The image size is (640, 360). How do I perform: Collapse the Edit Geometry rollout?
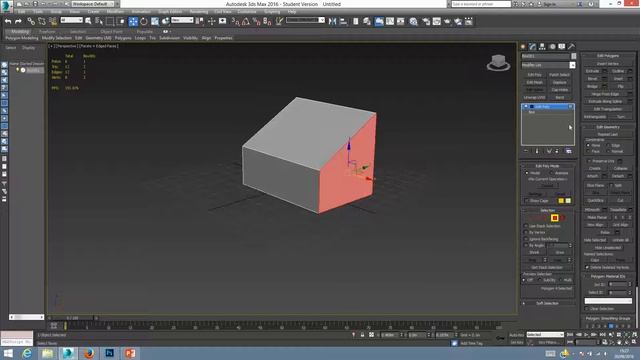tap(608, 127)
